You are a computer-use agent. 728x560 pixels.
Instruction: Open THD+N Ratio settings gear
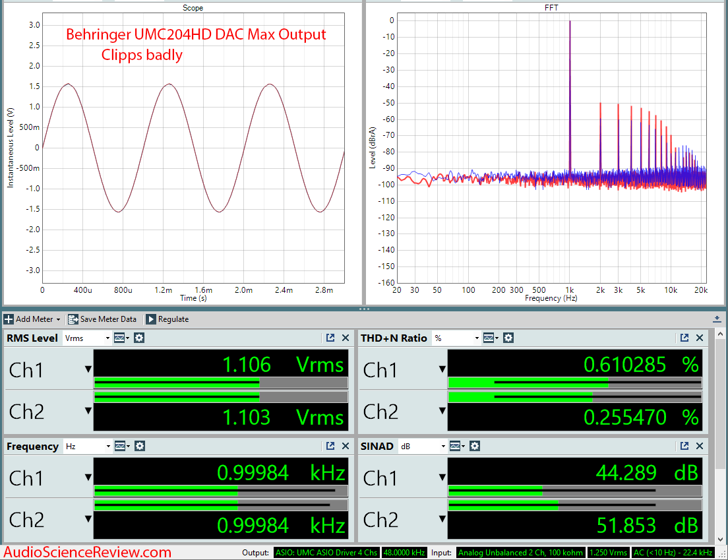(x=508, y=338)
